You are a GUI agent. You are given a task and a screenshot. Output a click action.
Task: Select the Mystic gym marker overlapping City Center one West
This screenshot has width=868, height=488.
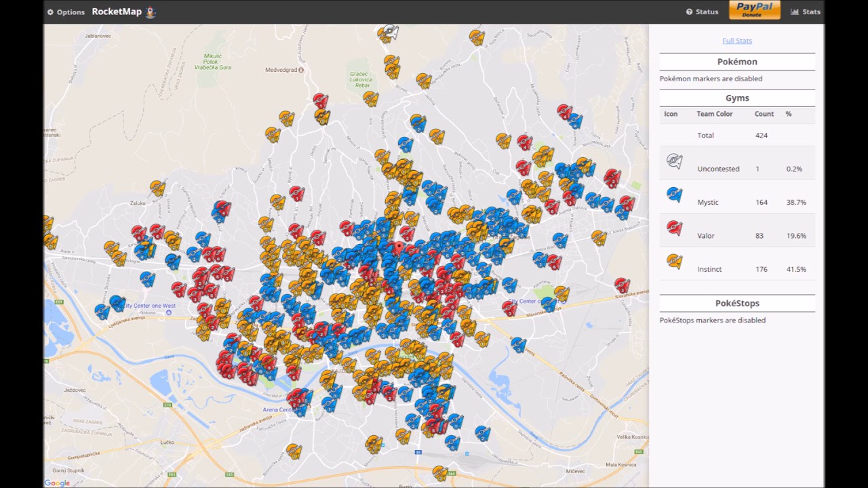pos(117,303)
